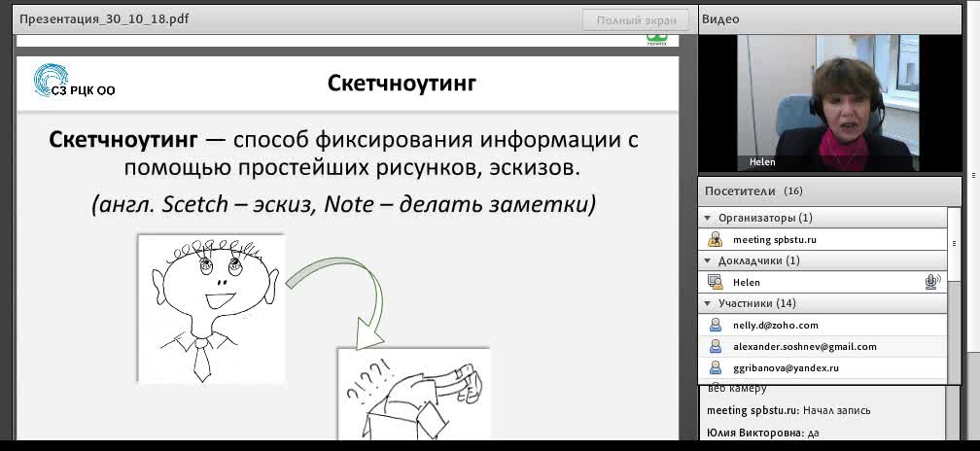The height and width of the screenshot is (451, 980).
Task: Click Helen's webcam video feed
Action: coord(828,102)
